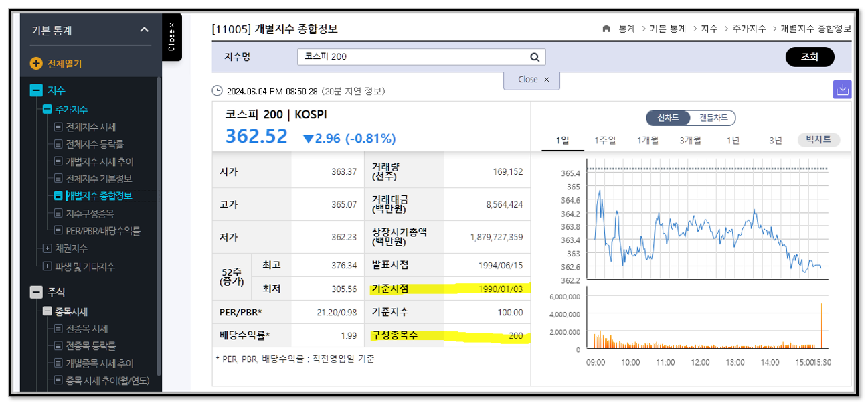
Task: Open 전종목 시세 menu link
Action: (x=87, y=329)
